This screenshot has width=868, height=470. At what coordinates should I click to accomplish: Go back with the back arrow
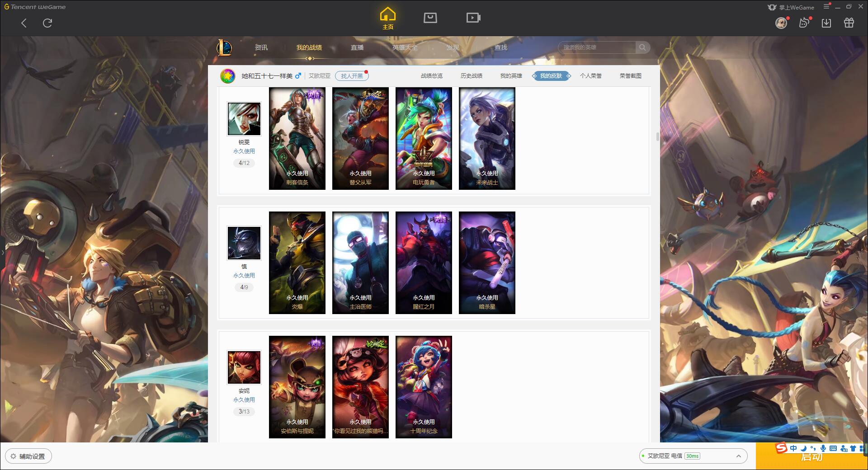pos(24,23)
